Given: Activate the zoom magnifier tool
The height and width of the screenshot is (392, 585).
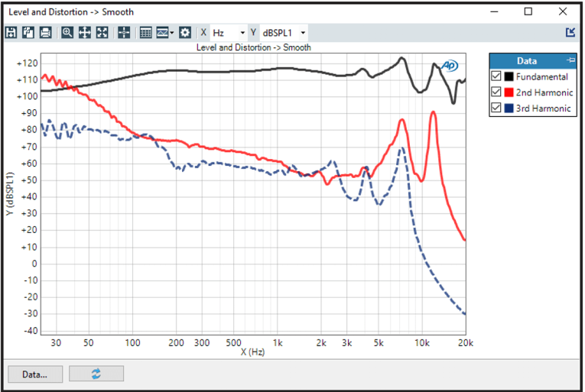Looking at the screenshot, I should tap(67, 33).
